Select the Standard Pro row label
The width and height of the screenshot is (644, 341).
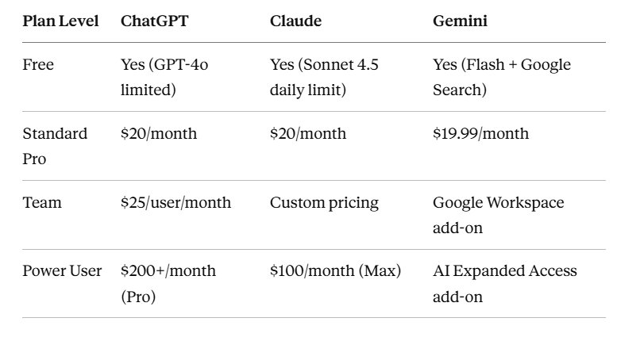[55, 146]
